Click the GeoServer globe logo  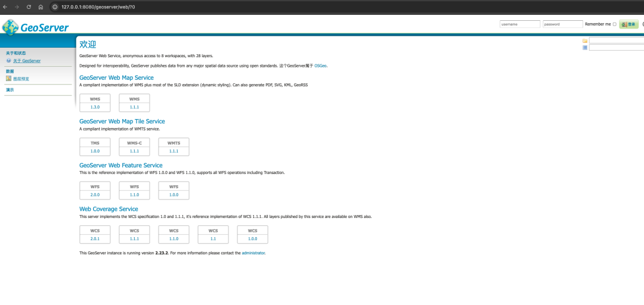pyautogui.click(x=10, y=27)
